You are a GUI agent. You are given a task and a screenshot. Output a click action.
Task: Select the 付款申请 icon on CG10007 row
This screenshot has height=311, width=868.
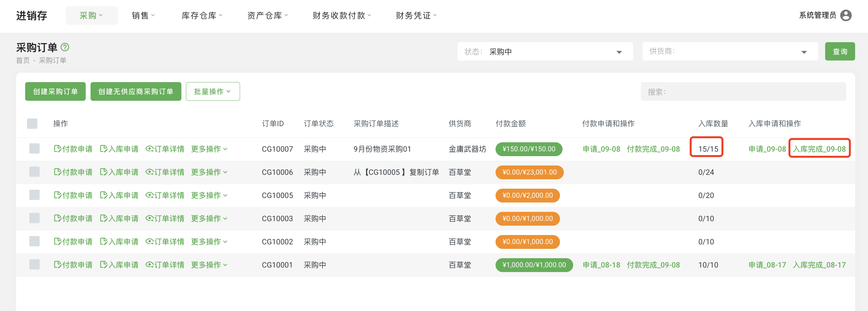pos(58,149)
